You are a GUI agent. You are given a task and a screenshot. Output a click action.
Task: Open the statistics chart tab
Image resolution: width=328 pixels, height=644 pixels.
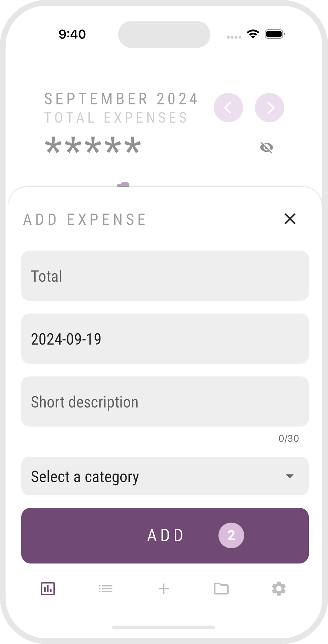48,589
